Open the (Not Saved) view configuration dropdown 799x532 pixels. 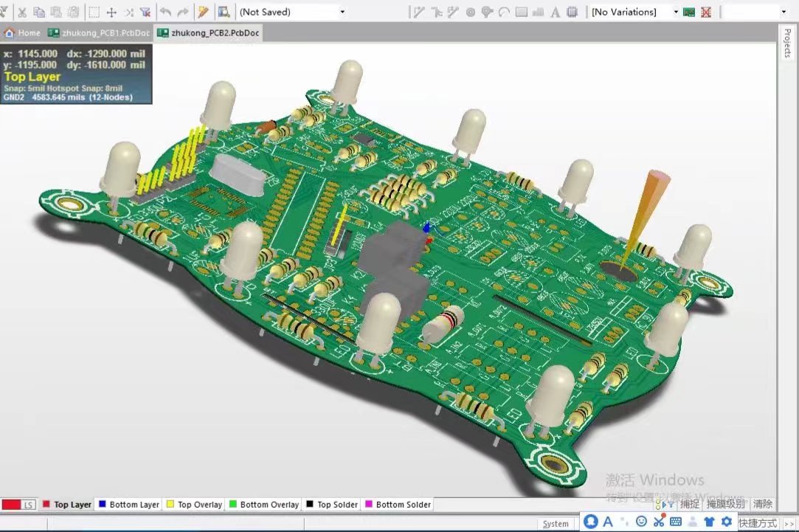click(x=342, y=12)
